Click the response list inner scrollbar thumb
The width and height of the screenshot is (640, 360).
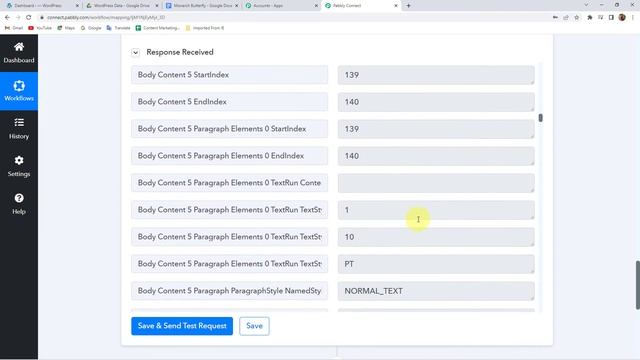pos(540,118)
